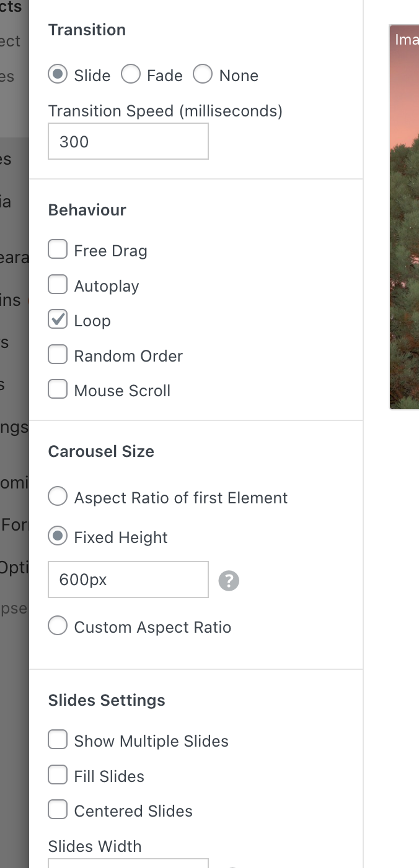Check the Fill Slides option
The width and height of the screenshot is (419, 868).
pyautogui.click(x=58, y=776)
